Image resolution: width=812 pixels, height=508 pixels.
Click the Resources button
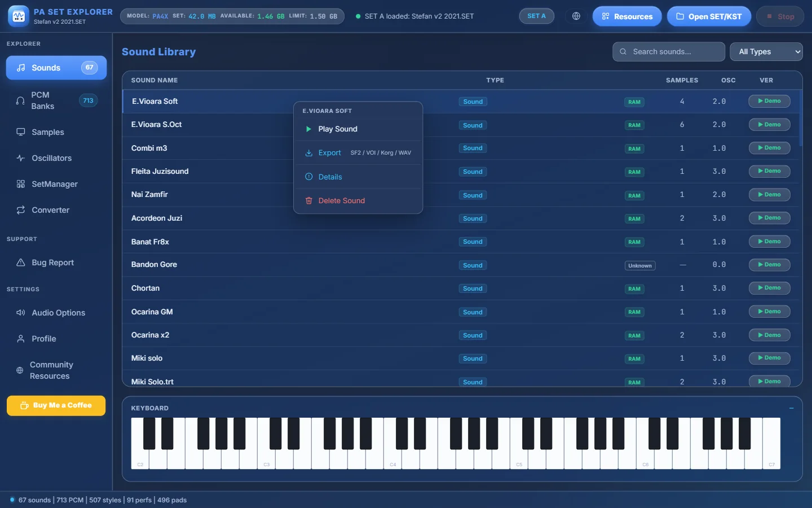[x=627, y=16]
